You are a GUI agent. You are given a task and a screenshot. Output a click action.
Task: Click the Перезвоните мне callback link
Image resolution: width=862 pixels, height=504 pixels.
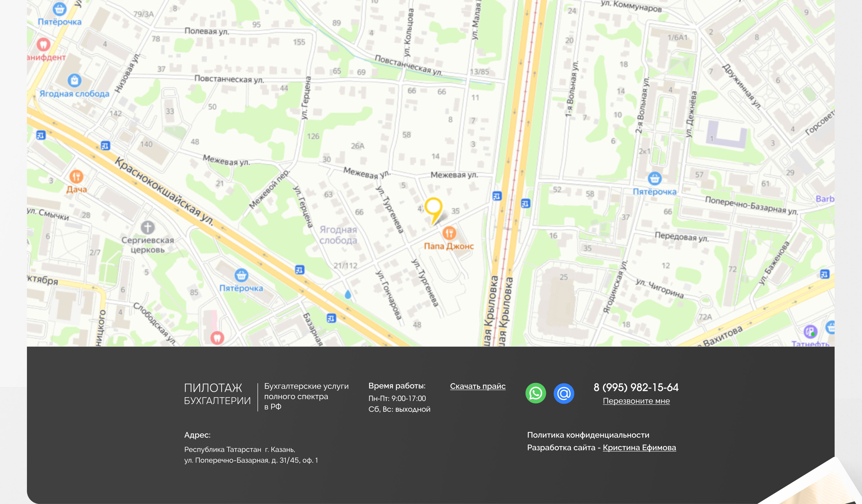click(636, 401)
